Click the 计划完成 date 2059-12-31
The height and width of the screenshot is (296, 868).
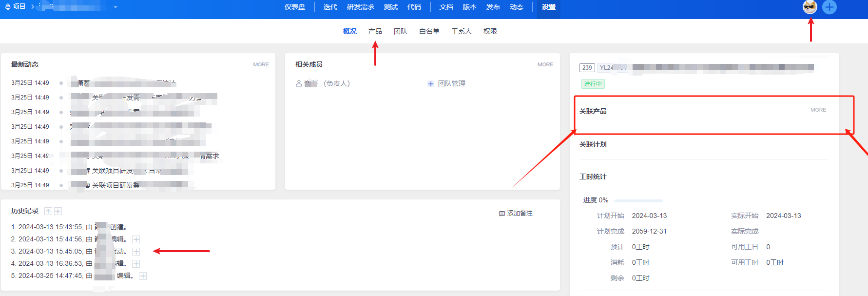tap(649, 231)
